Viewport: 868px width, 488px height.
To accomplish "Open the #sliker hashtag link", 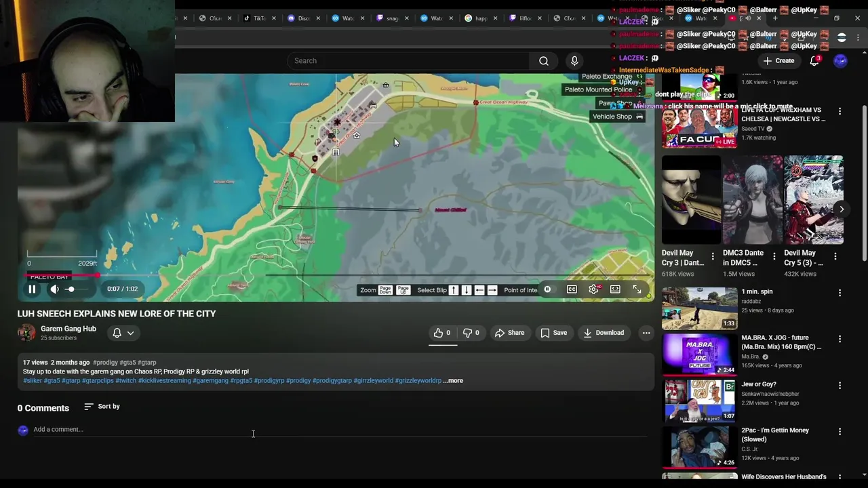I will (x=33, y=381).
